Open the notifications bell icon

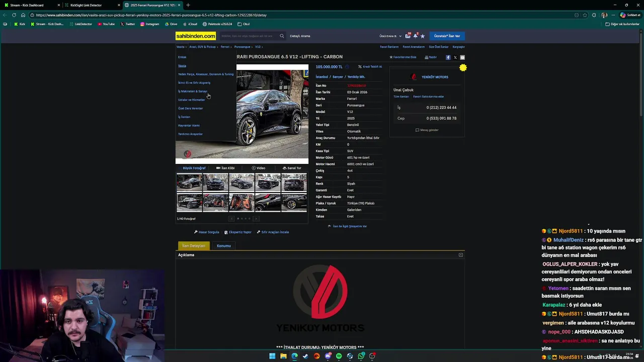tap(416, 36)
